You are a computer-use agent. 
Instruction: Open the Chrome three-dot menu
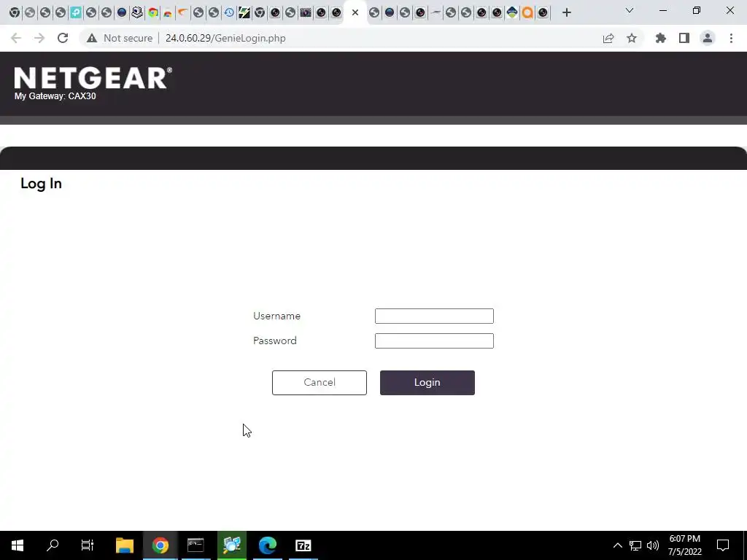[731, 38]
